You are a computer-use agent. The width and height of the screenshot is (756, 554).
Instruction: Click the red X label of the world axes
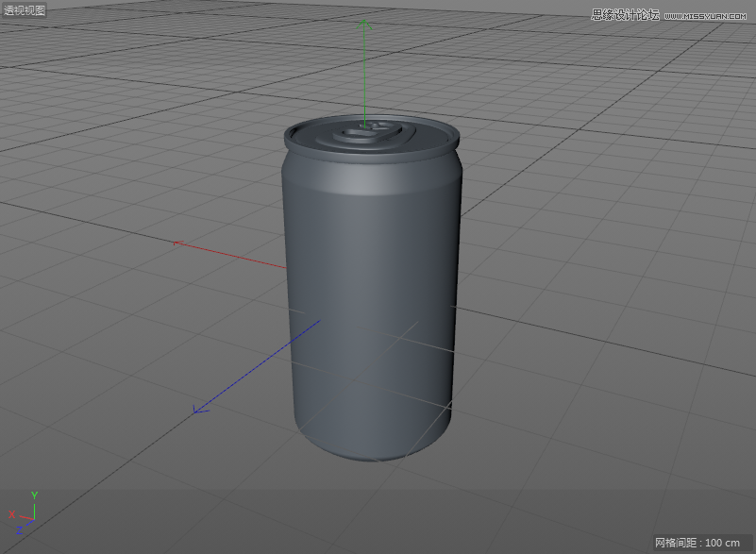(12, 514)
